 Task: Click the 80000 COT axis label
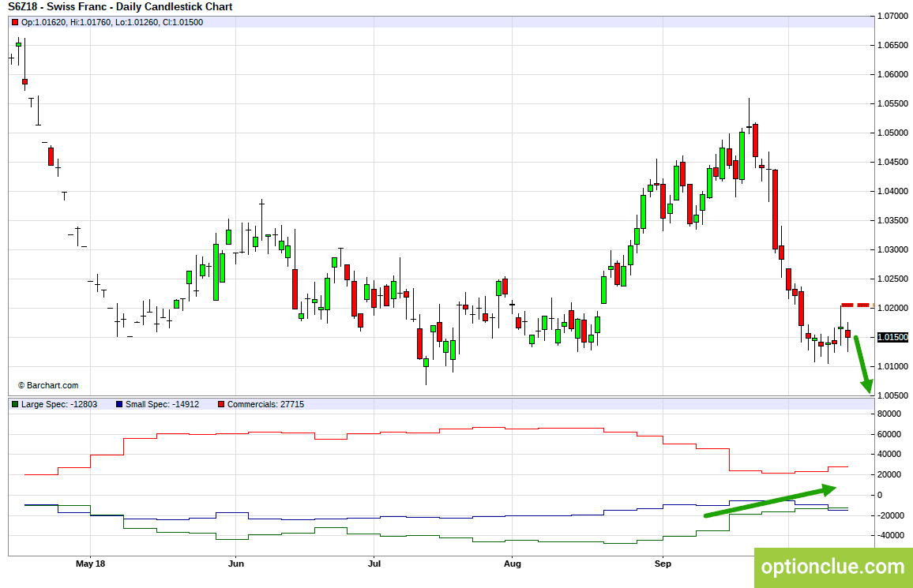pyautogui.click(x=889, y=414)
